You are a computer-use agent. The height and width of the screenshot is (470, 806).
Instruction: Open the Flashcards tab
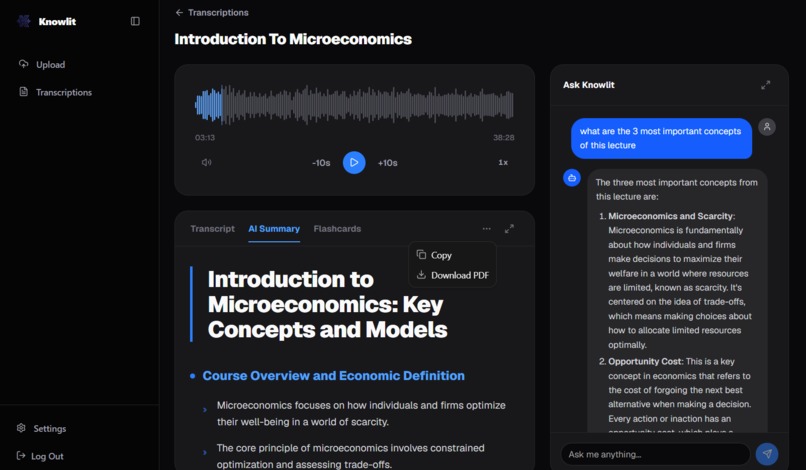[337, 229]
